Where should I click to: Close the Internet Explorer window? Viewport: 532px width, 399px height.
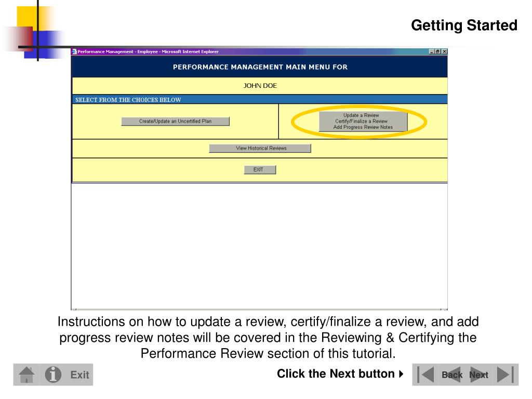point(444,51)
